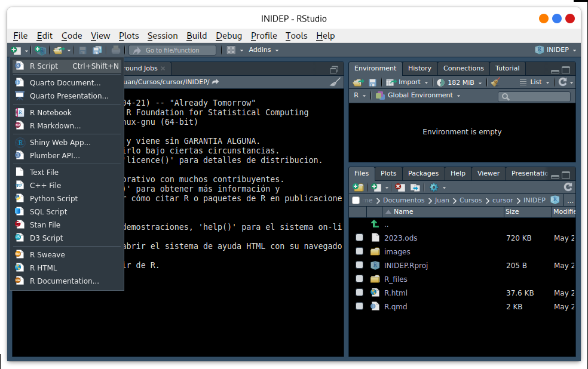The image size is (588, 369).
Task: Click the rename file icon
Action: (415, 187)
